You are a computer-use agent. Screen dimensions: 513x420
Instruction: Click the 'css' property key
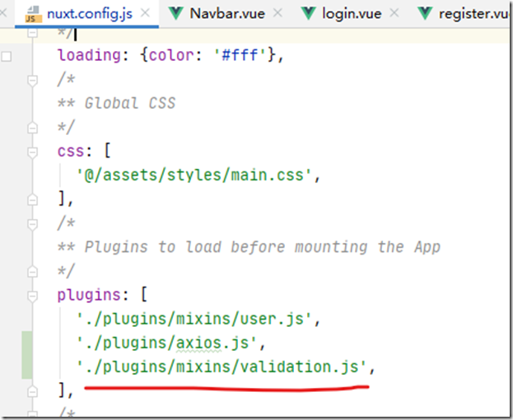tap(70, 152)
